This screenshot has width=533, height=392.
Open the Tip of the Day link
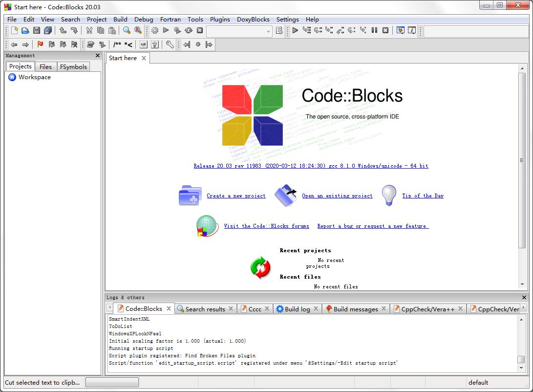(423, 196)
